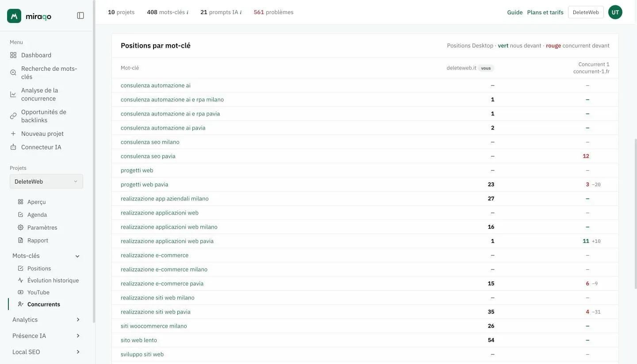Click the 'Concurrent 1' column header
The height and width of the screenshot is (364, 637).
(x=591, y=68)
